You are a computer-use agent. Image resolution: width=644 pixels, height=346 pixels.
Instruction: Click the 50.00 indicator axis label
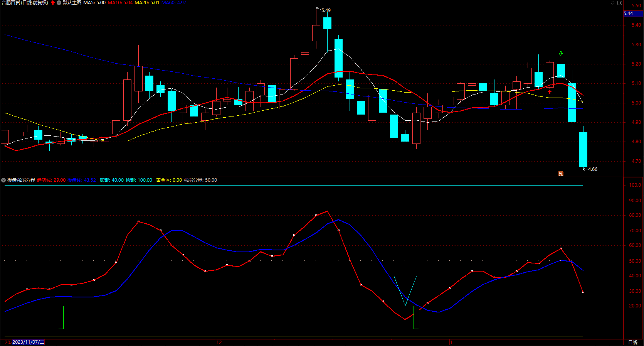[x=635, y=261]
